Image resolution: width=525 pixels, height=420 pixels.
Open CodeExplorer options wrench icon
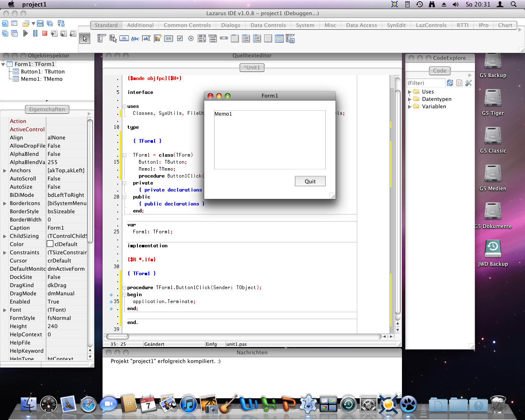(x=469, y=83)
